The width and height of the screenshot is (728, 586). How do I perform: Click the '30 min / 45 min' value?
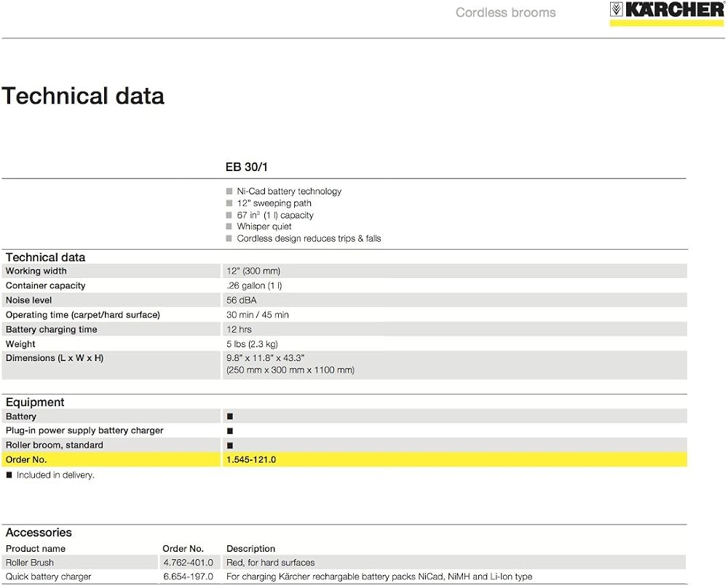(x=258, y=314)
